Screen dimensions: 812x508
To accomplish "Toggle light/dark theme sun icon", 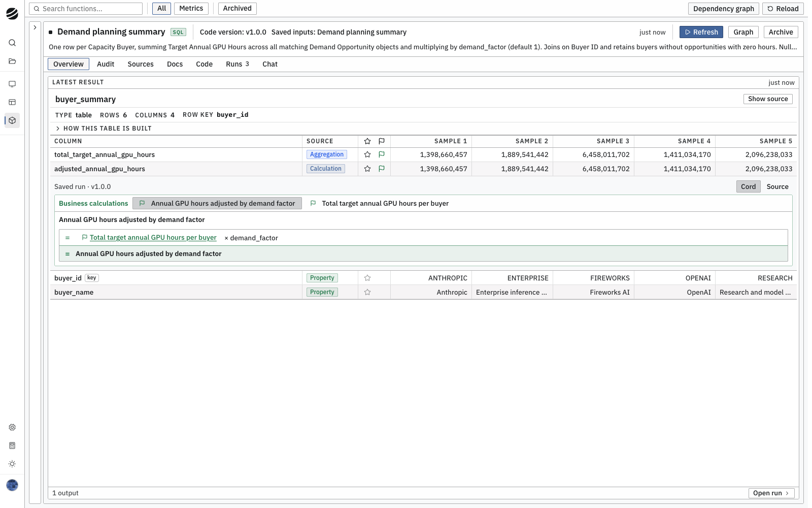I will coord(12,464).
